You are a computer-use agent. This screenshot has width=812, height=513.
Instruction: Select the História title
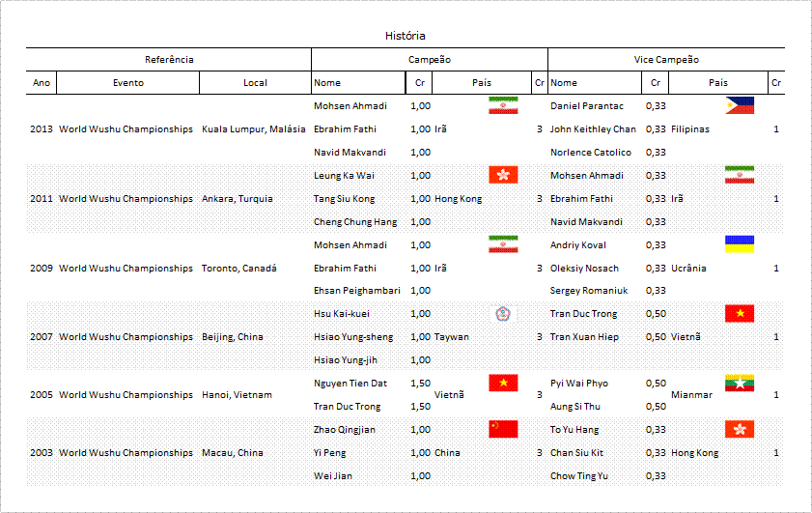[405, 36]
